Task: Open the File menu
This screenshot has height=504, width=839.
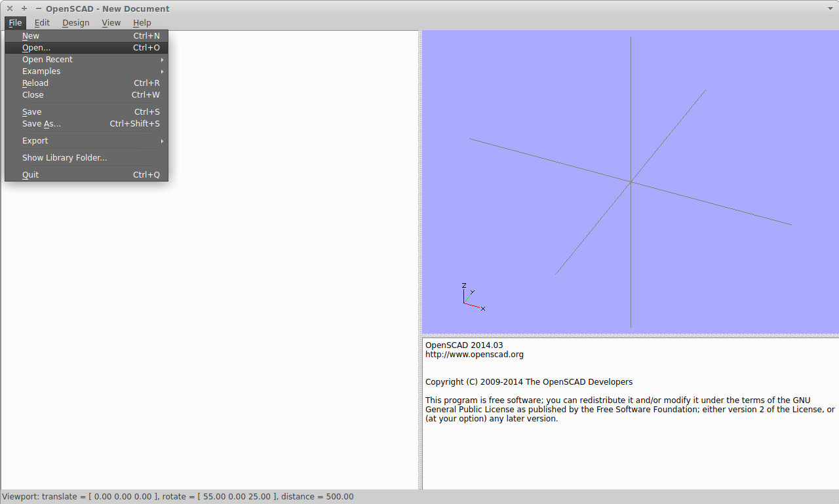Action: point(15,22)
